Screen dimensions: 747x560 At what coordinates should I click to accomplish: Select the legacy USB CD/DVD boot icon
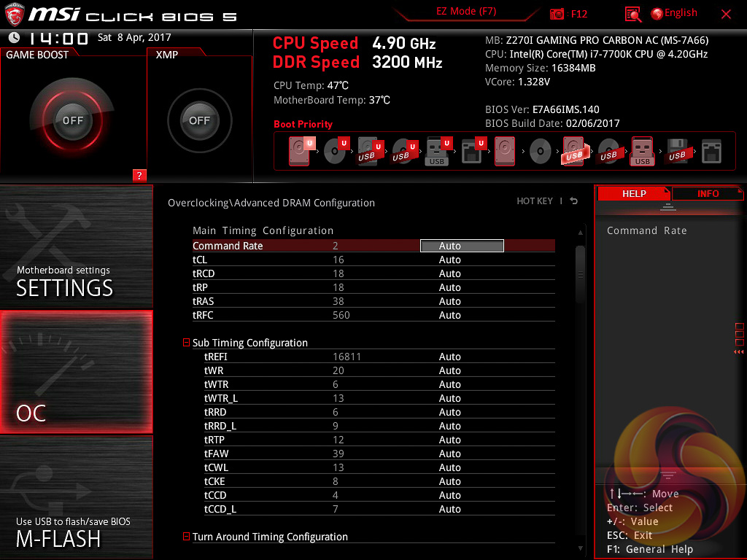pyautogui.click(x=609, y=152)
